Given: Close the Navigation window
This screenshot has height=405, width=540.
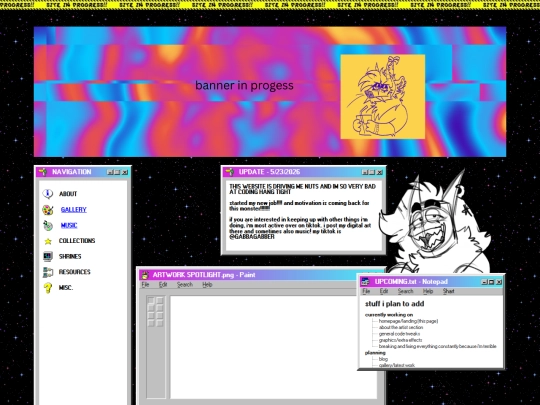Looking at the screenshot, I should click(x=125, y=172).
